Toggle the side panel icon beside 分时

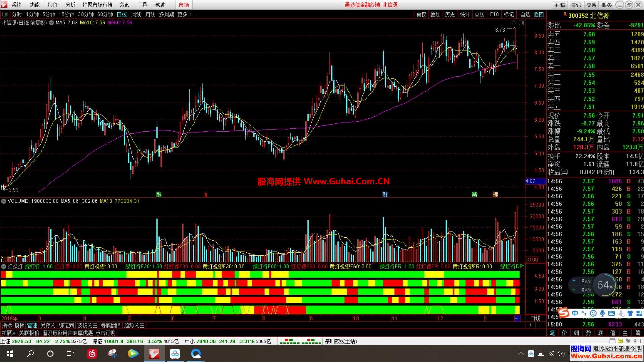(x=5, y=14)
